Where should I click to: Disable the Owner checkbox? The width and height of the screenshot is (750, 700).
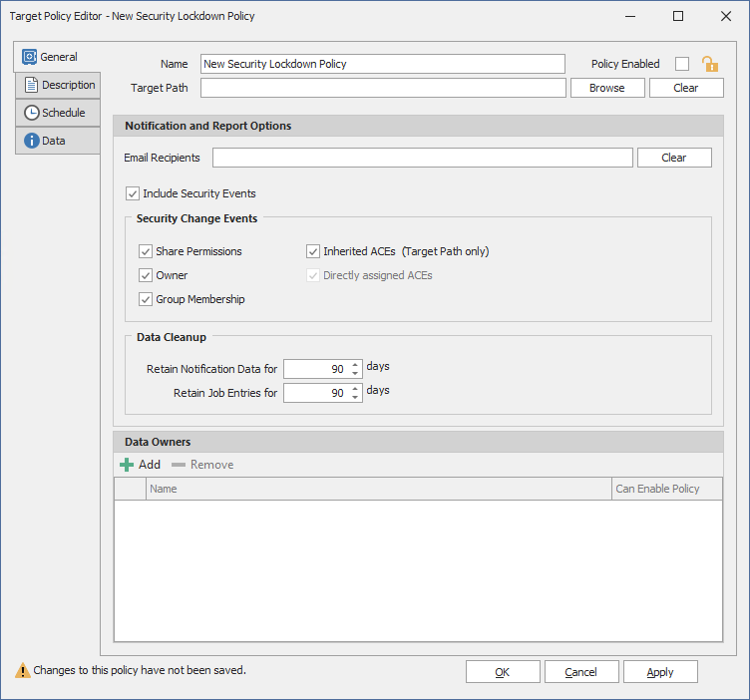pyautogui.click(x=146, y=275)
